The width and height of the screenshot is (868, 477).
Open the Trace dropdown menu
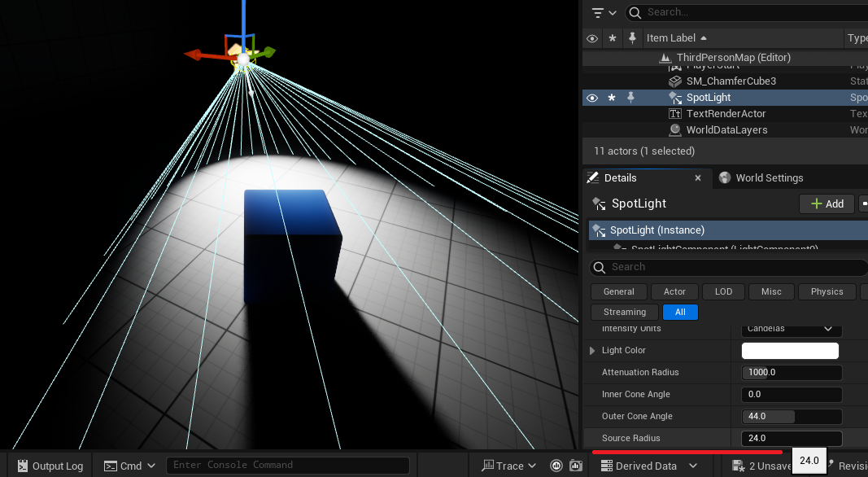click(508, 466)
